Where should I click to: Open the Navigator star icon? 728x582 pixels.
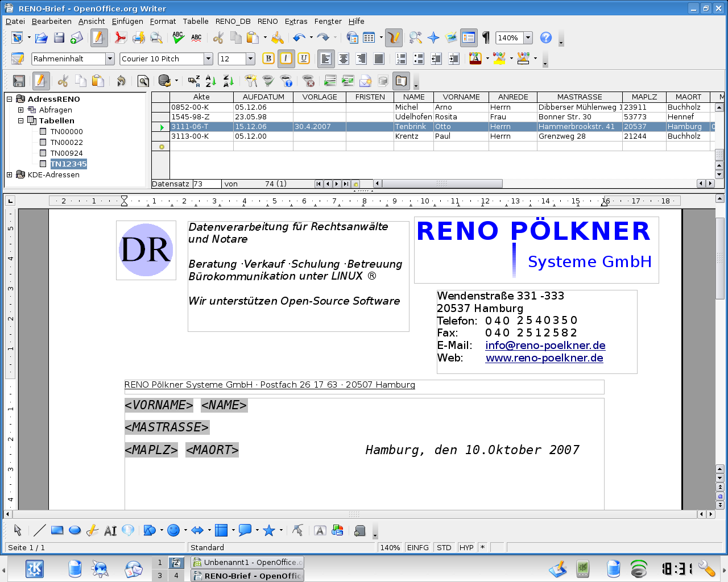click(x=433, y=38)
